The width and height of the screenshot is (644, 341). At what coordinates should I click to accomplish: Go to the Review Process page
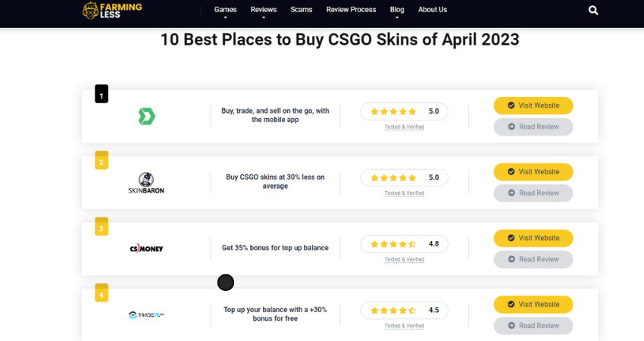click(351, 9)
